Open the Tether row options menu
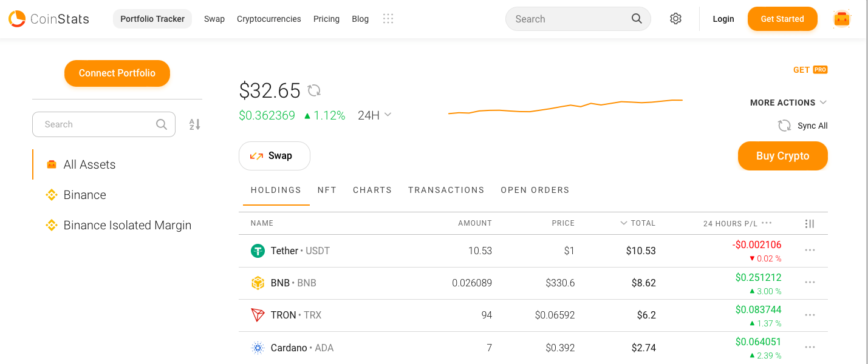The image size is (868, 364). 810,250
